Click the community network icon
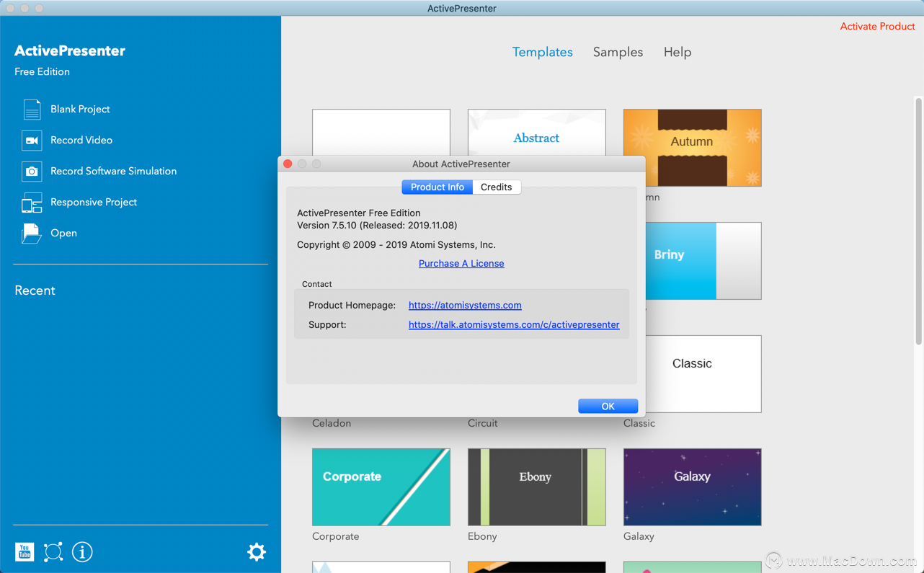 pos(53,552)
